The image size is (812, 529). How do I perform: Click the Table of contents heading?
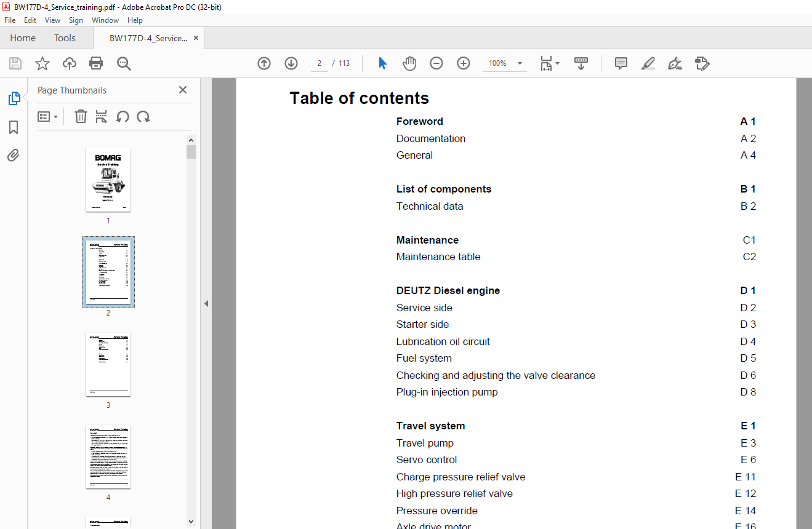pos(360,98)
